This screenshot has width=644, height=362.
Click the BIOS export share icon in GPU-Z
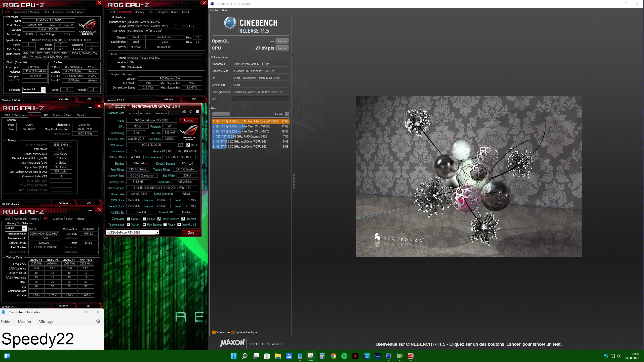181,145
